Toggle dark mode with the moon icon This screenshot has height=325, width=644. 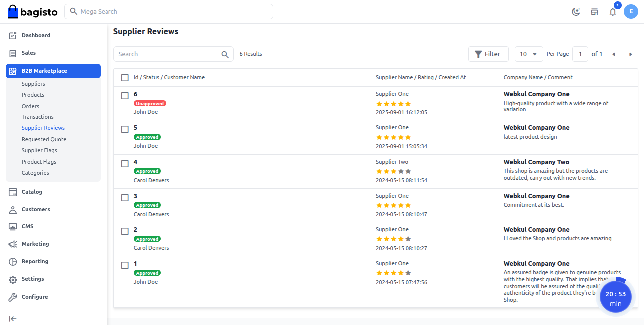click(576, 11)
